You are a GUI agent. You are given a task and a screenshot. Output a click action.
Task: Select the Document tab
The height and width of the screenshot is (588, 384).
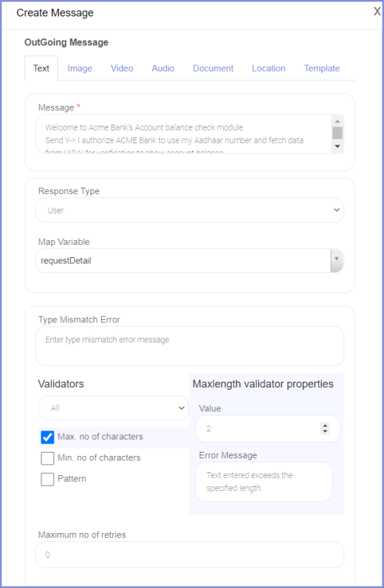(x=213, y=68)
